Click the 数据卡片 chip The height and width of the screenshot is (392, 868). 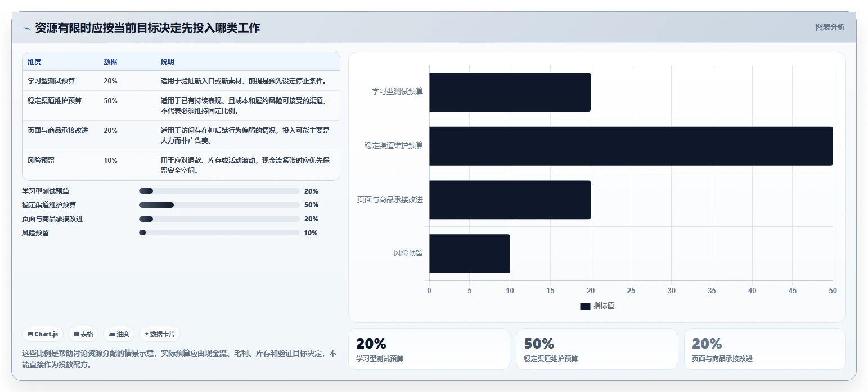pyautogui.click(x=160, y=334)
